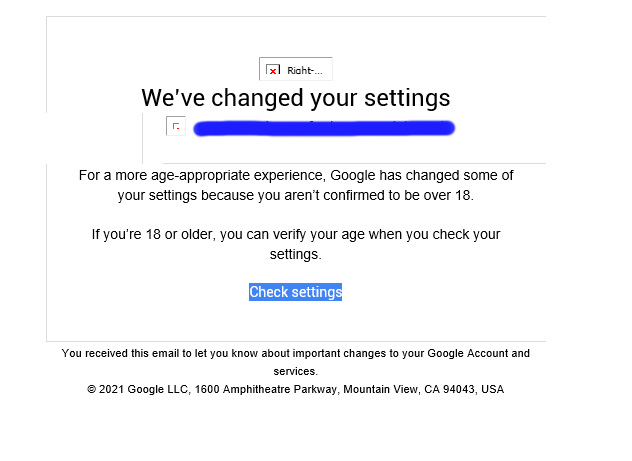Click the blue scribbled-out email address
Screen dimensions: 632x461
[323, 128]
